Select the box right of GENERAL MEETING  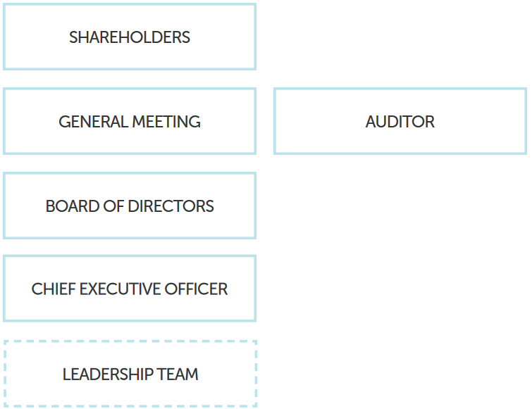point(400,121)
